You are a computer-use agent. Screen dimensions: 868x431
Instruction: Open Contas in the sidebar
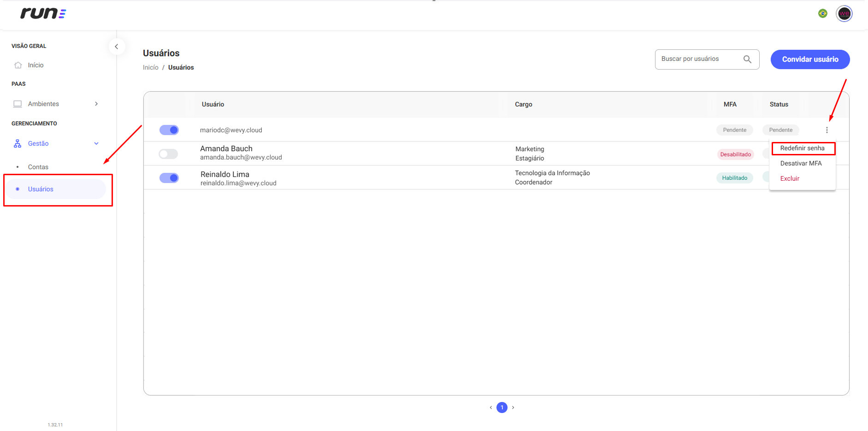click(38, 167)
